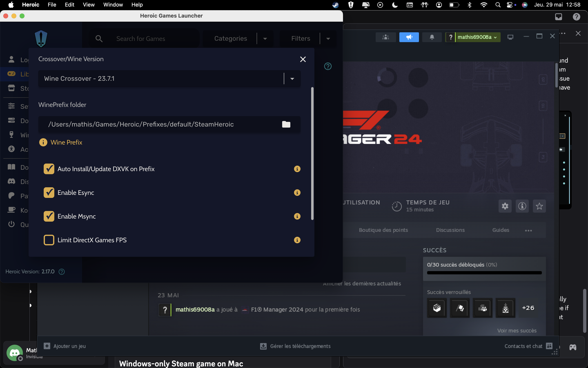Open the teal help circle beside dialog
588x368 pixels.
coord(328,66)
